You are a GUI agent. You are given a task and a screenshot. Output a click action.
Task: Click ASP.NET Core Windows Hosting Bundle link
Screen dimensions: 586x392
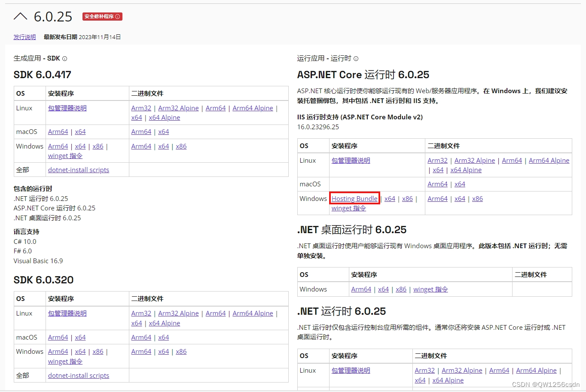[x=354, y=199]
